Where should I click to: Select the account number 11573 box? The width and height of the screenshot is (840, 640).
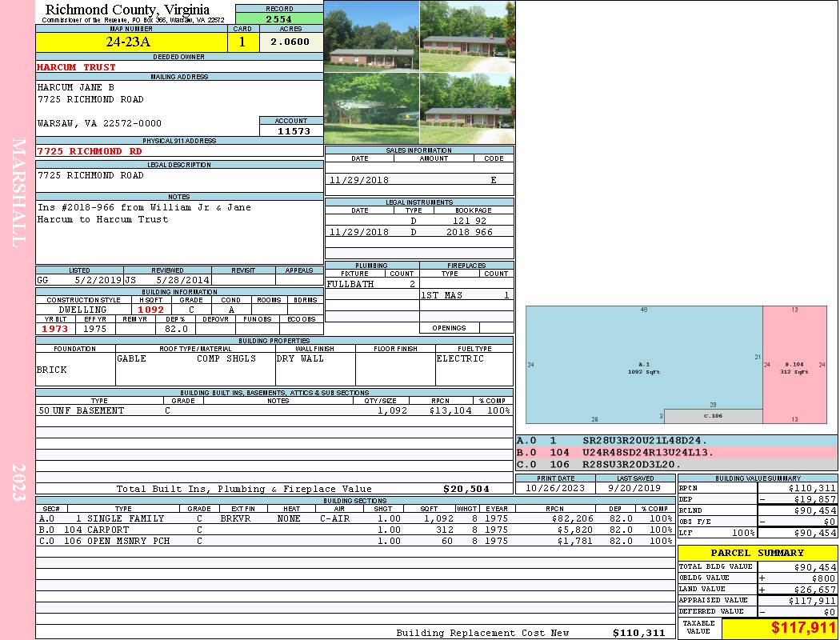click(x=291, y=130)
